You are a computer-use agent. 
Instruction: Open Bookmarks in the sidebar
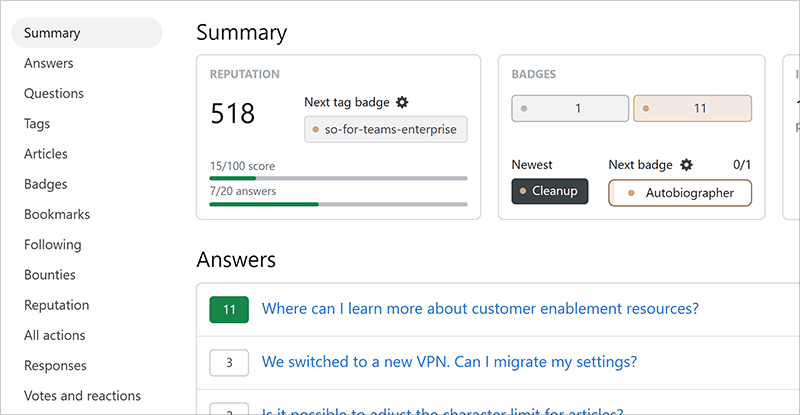57,214
